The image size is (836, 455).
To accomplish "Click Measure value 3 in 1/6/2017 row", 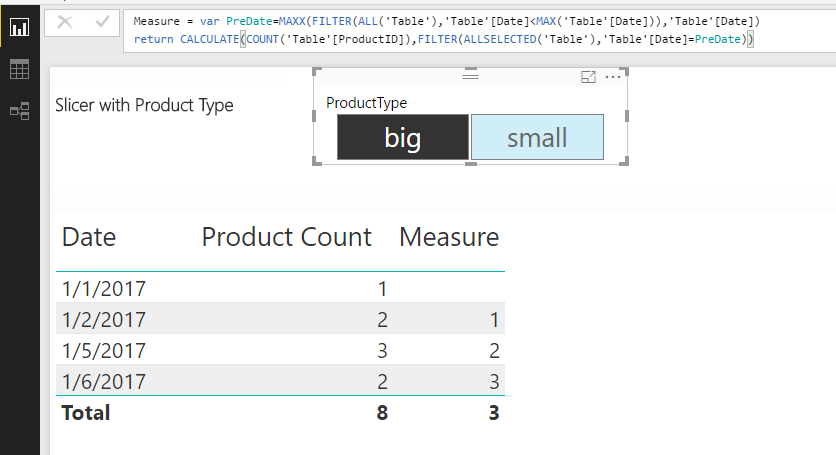I will [x=494, y=381].
